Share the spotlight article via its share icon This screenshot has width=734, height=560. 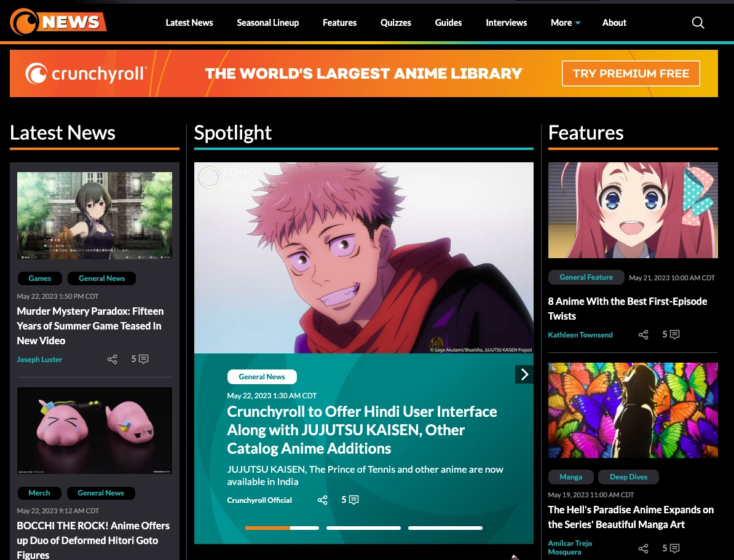[x=322, y=500]
